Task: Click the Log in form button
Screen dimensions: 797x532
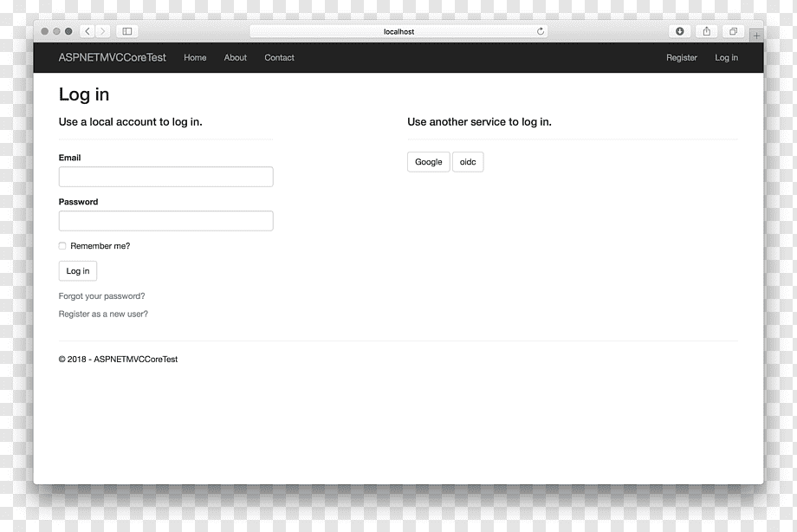Action: point(78,271)
